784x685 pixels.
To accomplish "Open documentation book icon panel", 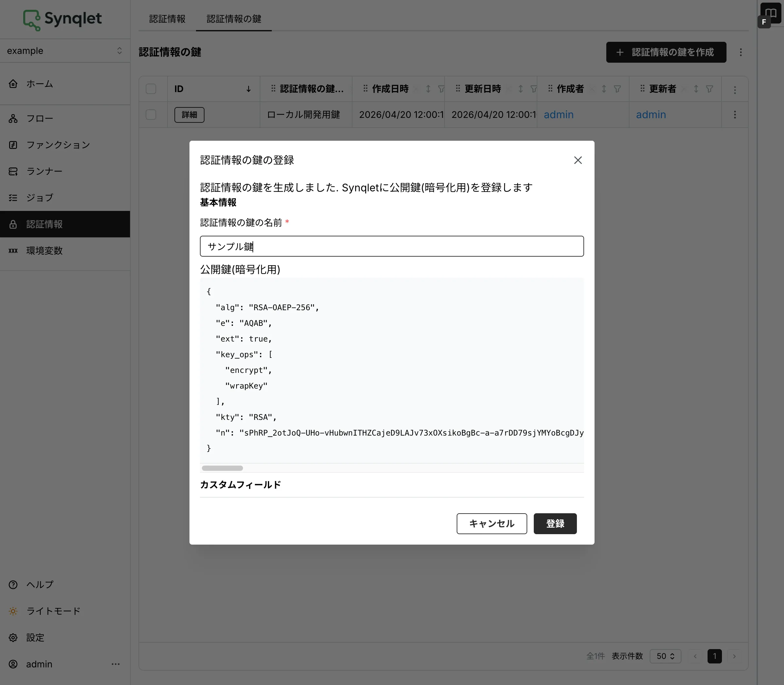I will [x=770, y=13].
